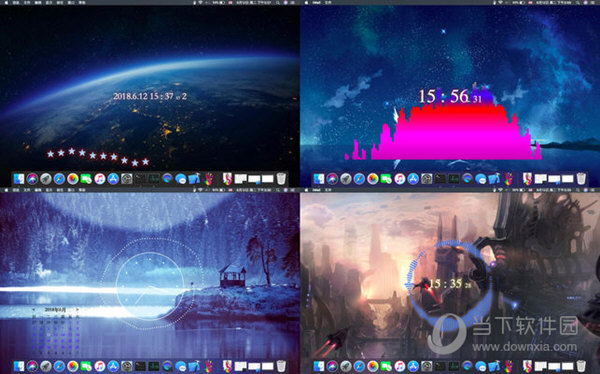Open iTunes in the pink spectrum desktop's dock

tap(399, 179)
